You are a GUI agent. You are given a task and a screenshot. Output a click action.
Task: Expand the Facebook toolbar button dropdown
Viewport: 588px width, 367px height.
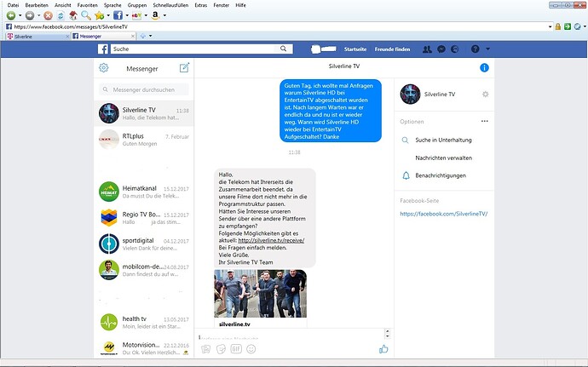click(x=127, y=15)
